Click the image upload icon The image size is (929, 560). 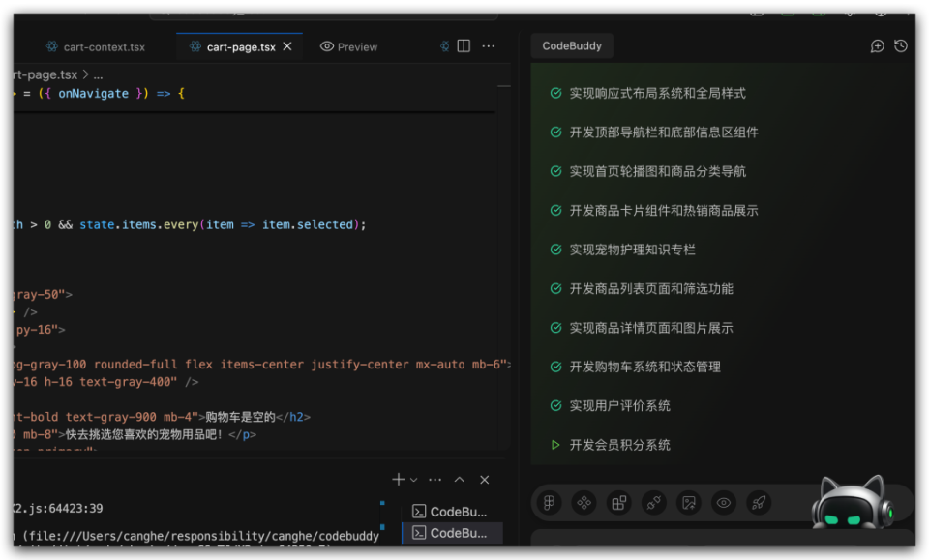click(x=689, y=503)
